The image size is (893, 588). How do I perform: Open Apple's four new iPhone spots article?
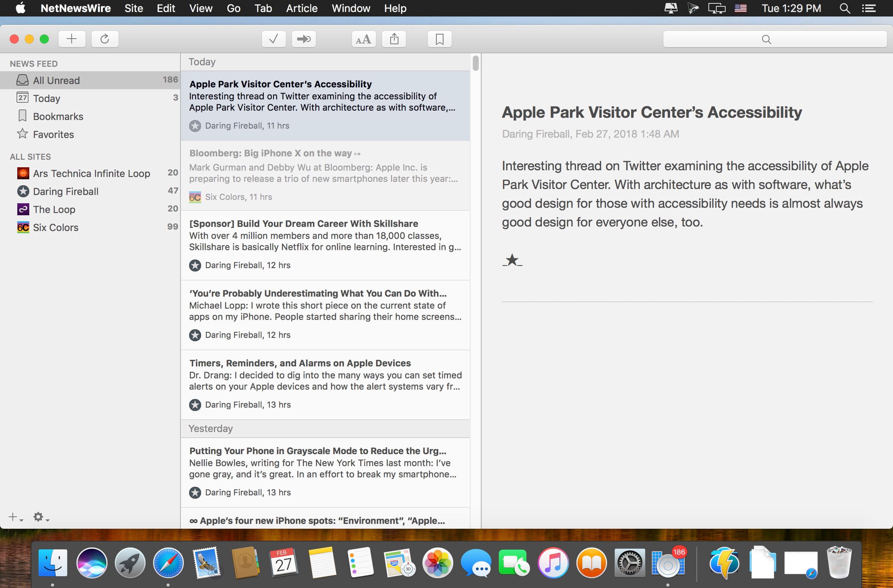(325, 519)
